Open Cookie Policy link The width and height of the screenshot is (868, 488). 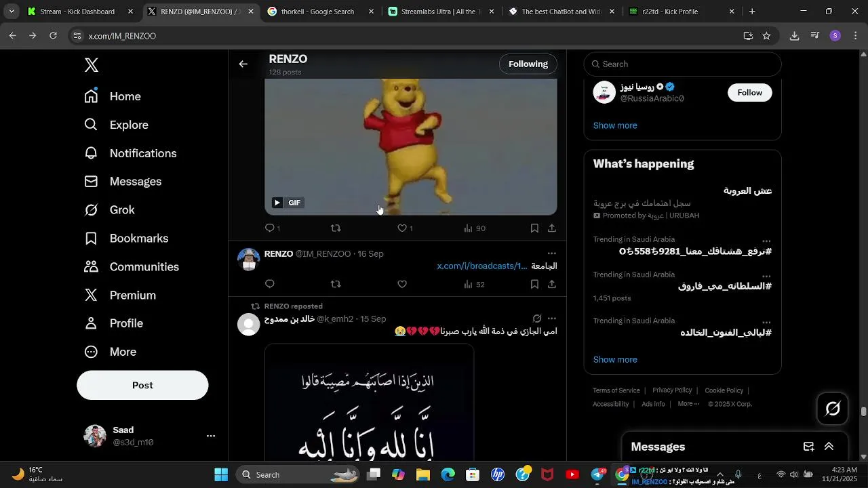[724, 390]
